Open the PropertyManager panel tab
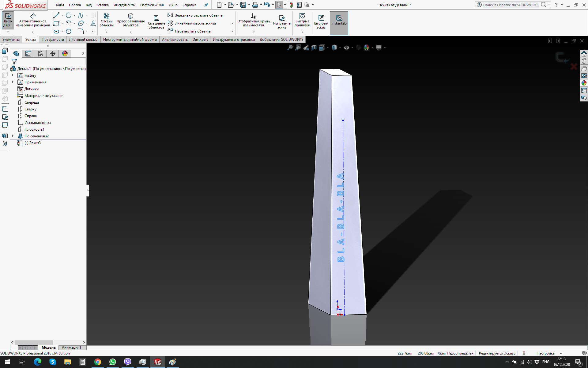This screenshot has width=588, height=368. (x=28, y=54)
